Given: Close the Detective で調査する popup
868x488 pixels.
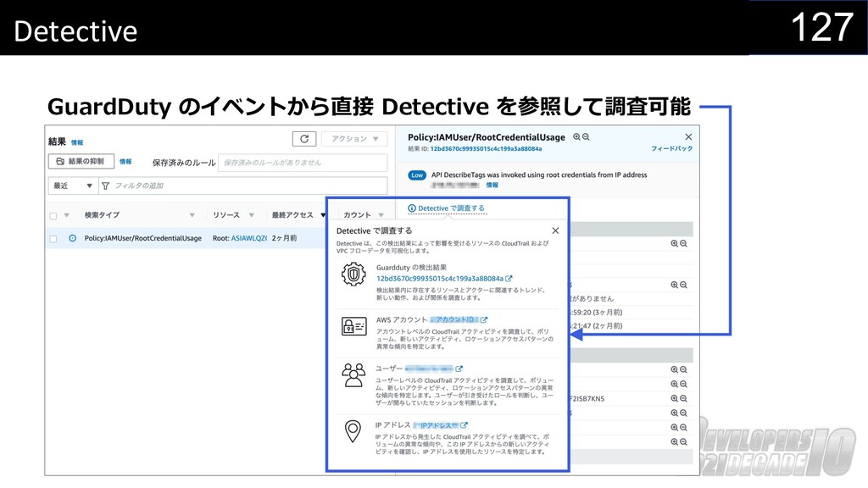Looking at the screenshot, I should (x=555, y=230).
